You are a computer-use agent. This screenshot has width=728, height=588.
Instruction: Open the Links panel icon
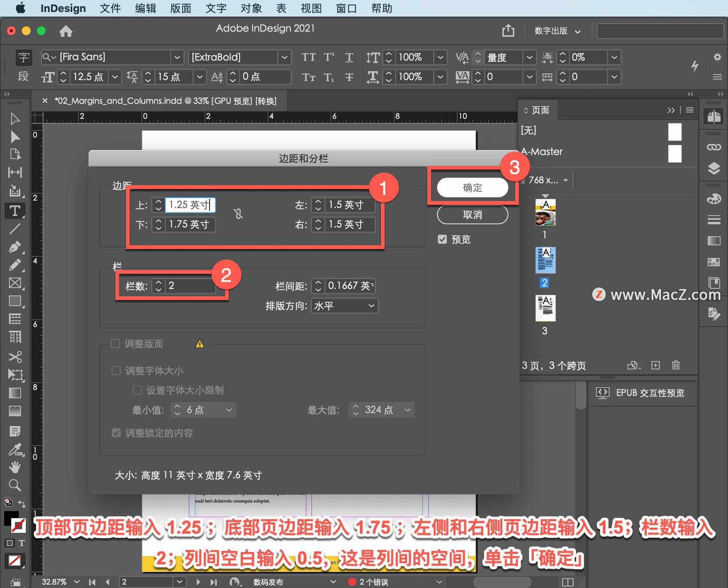click(x=714, y=147)
